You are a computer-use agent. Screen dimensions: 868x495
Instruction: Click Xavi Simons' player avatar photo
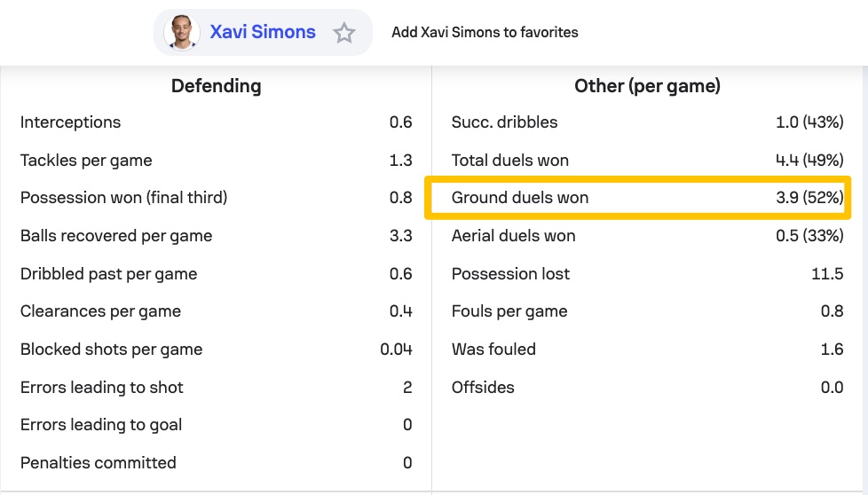[x=182, y=33]
